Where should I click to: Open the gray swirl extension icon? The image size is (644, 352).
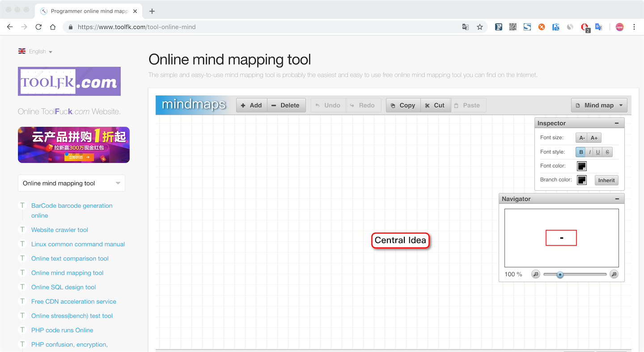pos(570,27)
